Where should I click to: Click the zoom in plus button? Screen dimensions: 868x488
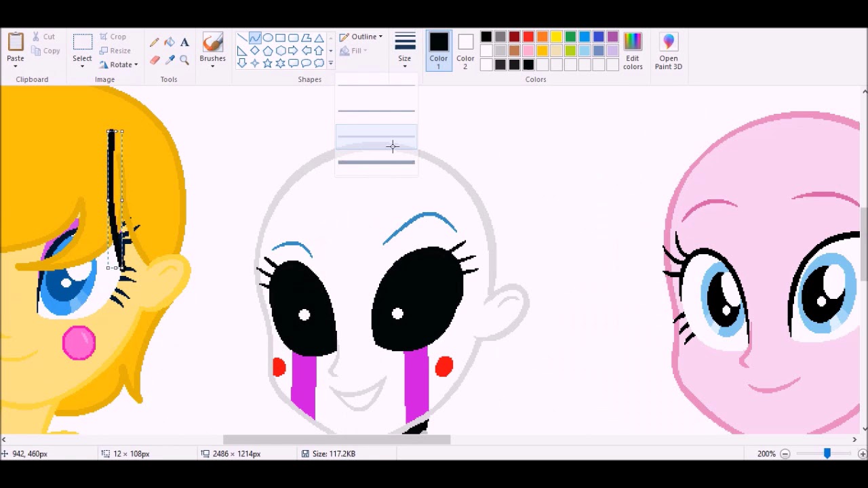coord(863,453)
